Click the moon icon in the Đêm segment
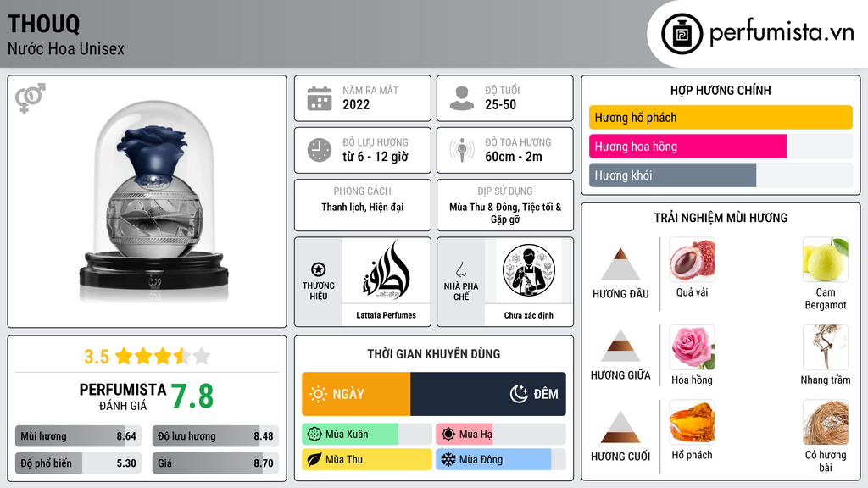The width and height of the screenshot is (868, 488). pyautogui.click(x=519, y=394)
